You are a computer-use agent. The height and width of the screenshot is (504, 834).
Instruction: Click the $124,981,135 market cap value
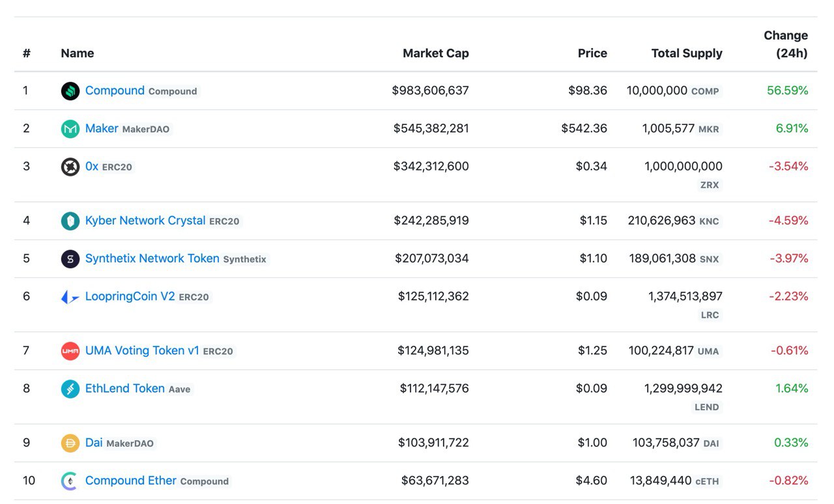433,350
